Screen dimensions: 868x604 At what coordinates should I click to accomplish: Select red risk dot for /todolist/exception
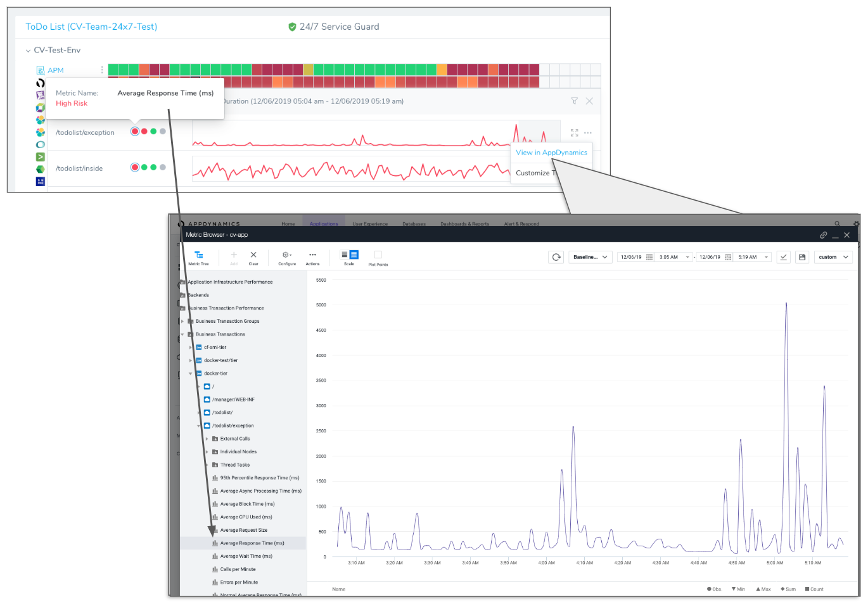click(135, 132)
